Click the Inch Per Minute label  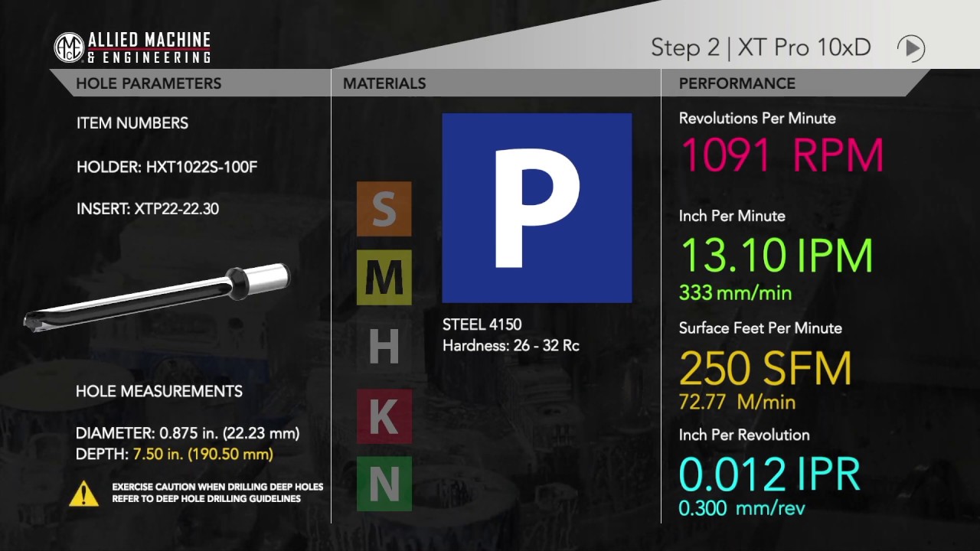pyautogui.click(x=732, y=216)
